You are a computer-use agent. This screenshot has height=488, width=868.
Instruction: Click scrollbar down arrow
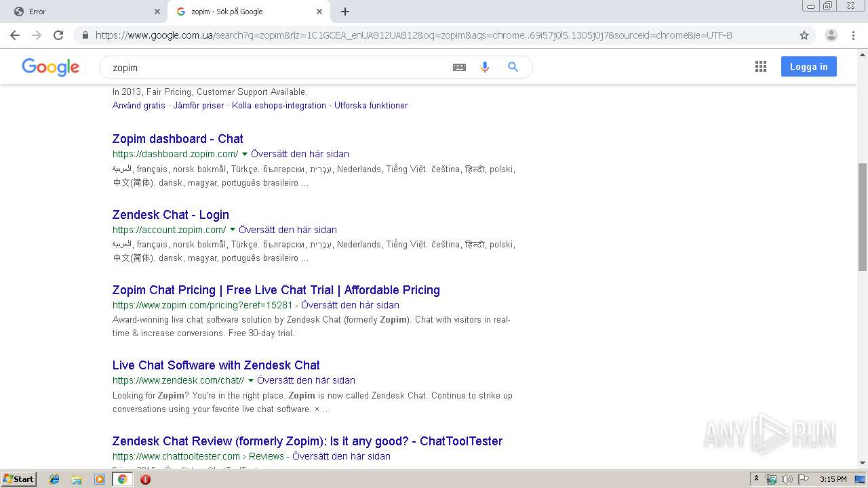(863, 463)
